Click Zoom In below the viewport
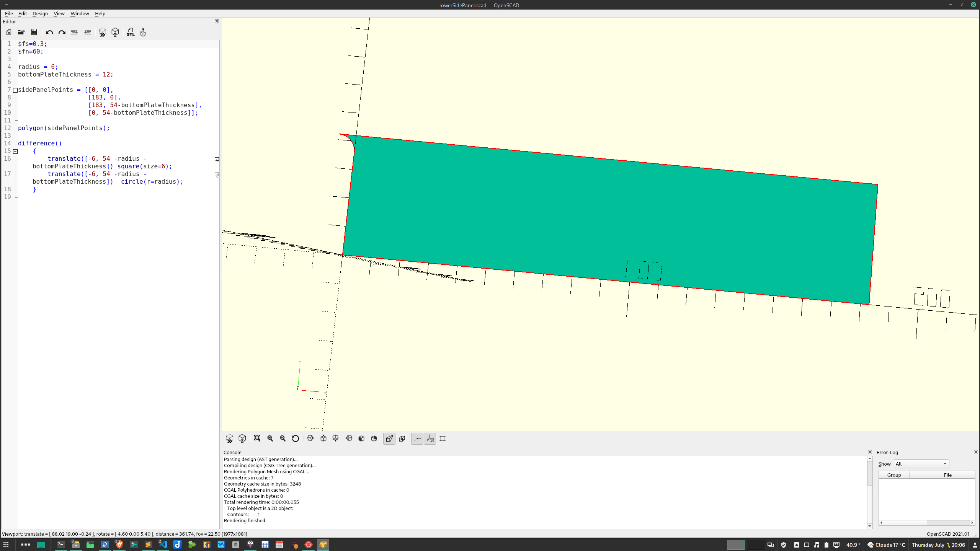Screen dimensions: 980x551 point(270,439)
